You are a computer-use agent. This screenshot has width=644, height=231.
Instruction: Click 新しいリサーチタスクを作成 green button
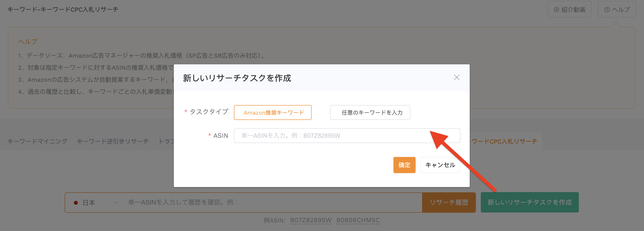pos(530,203)
